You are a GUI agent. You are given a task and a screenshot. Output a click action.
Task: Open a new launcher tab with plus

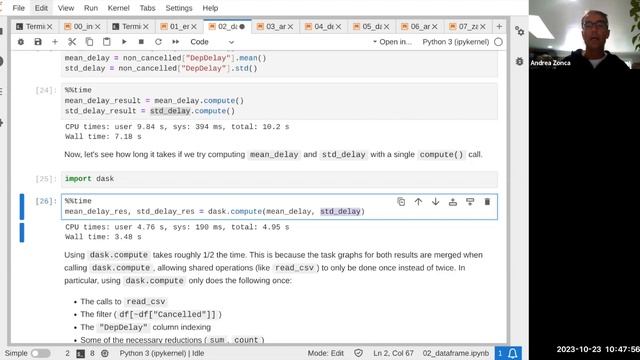coord(499,27)
